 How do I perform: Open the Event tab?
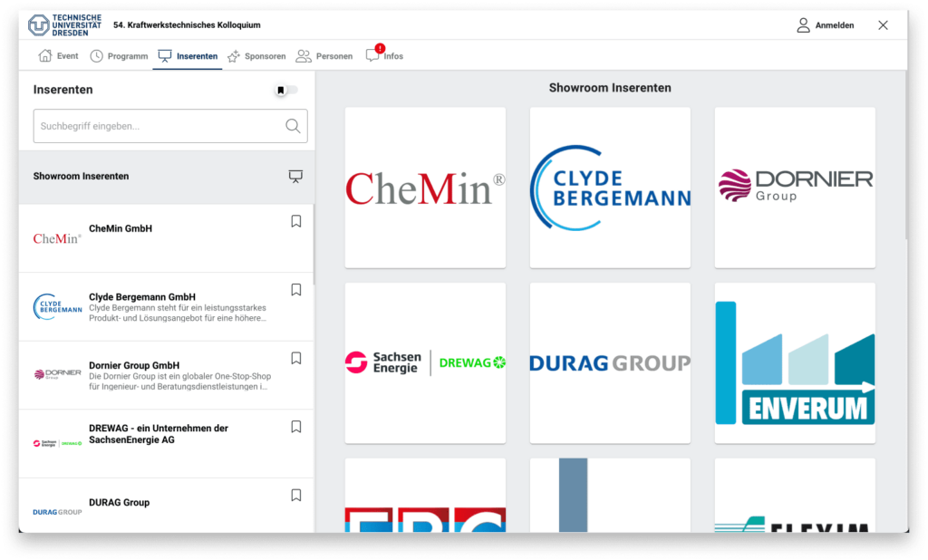point(58,56)
